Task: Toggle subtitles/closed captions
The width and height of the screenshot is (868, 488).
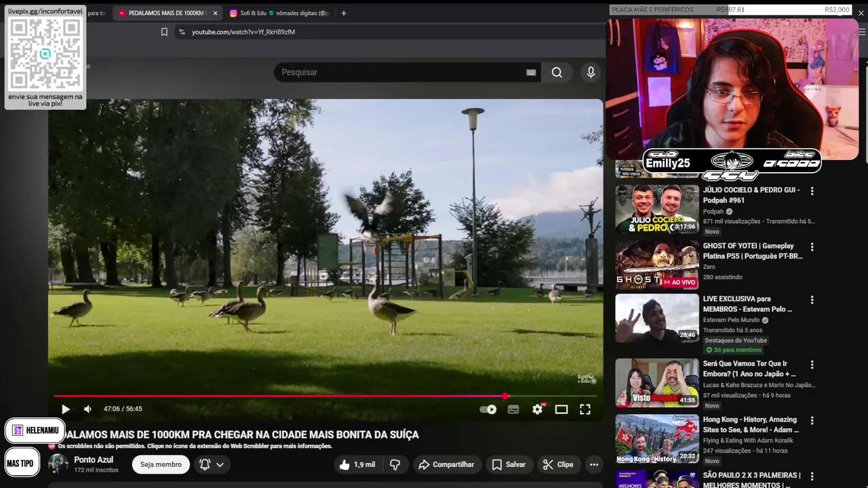Action: pos(513,409)
